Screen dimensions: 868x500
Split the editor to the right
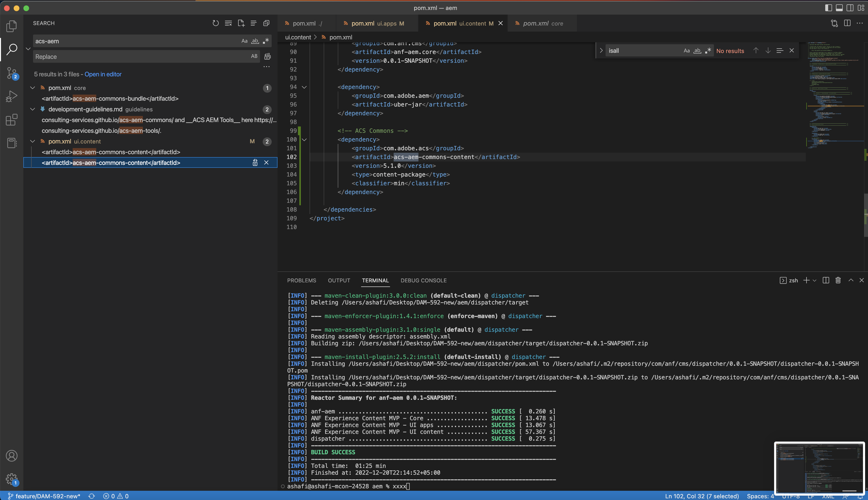[x=847, y=23]
